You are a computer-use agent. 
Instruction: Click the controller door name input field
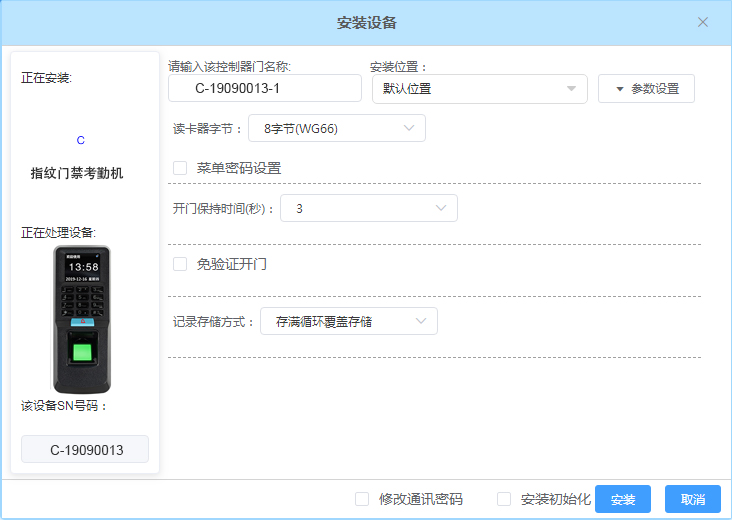point(265,88)
